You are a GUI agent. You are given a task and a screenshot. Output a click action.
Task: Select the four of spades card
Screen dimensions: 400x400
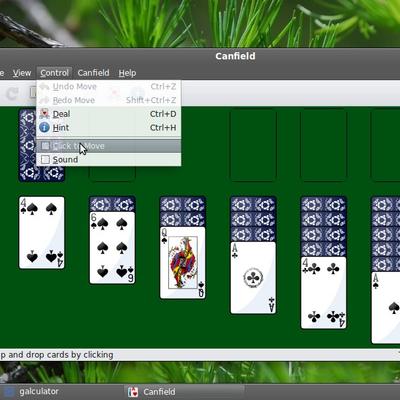click(42, 232)
